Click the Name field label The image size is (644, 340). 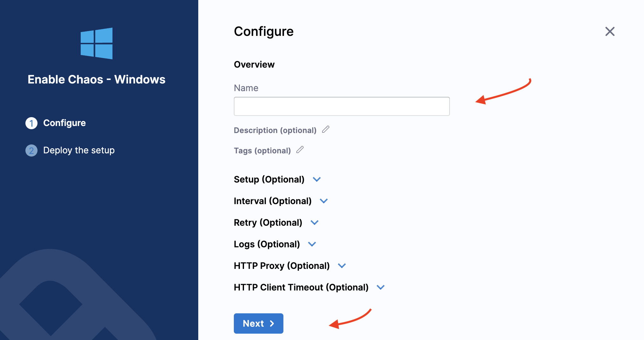[x=246, y=88]
